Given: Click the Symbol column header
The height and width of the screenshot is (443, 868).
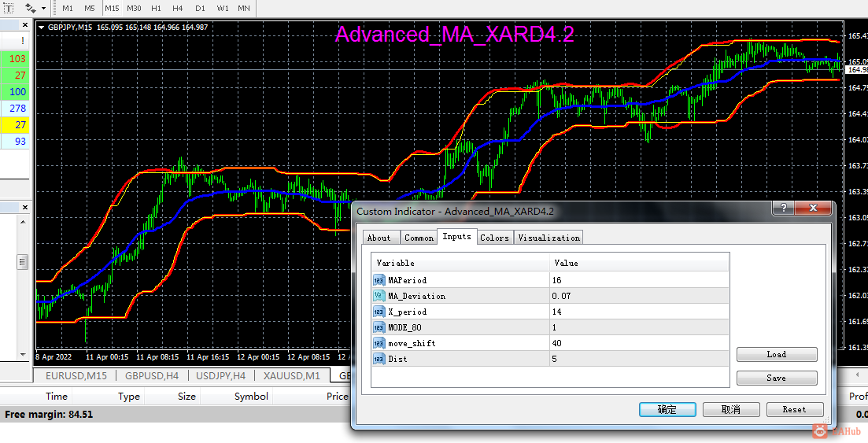Looking at the screenshot, I should click(251, 396).
